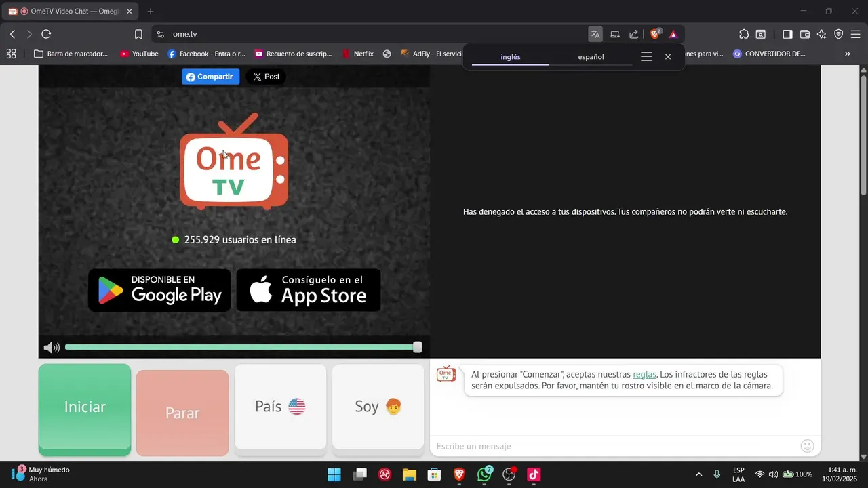The height and width of the screenshot is (488, 868).
Task: Click the X Post button
Action: click(266, 77)
